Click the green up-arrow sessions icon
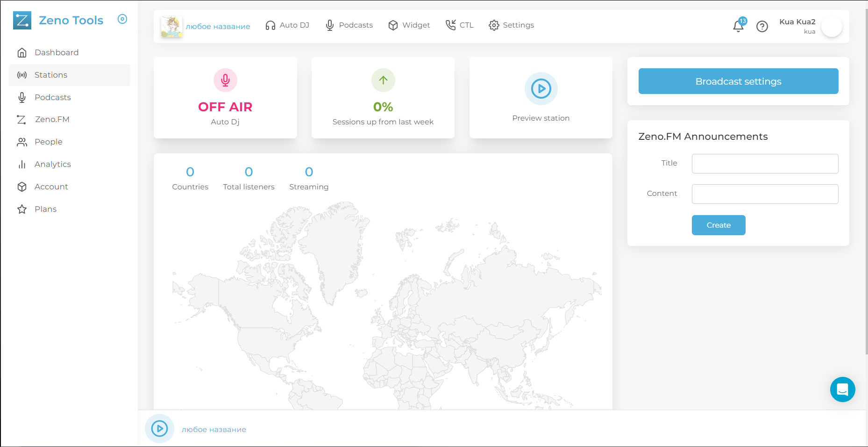This screenshot has width=868, height=447. pyautogui.click(x=383, y=80)
